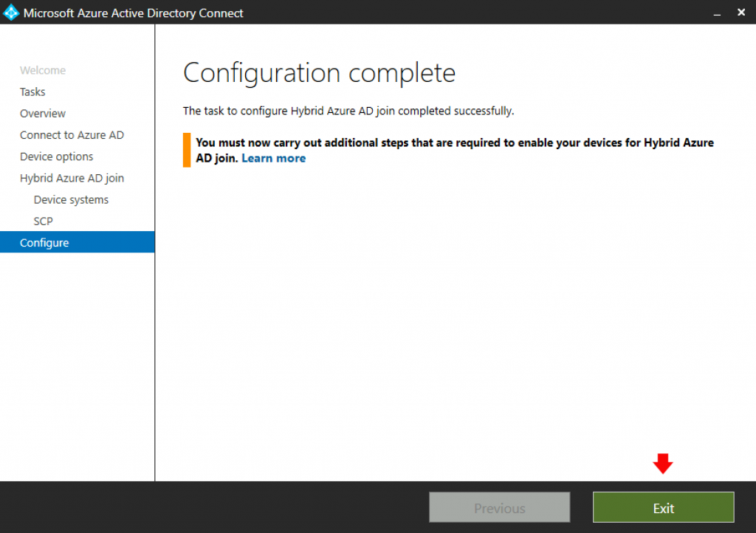This screenshot has width=756, height=533.
Task: Click the Exit button
Action: pos(662,507)
